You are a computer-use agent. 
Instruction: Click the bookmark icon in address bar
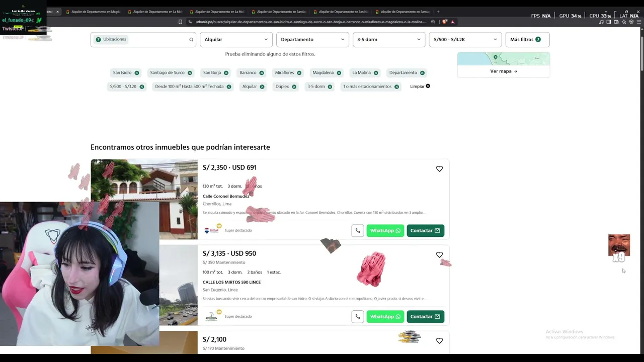tap(180, 22)
